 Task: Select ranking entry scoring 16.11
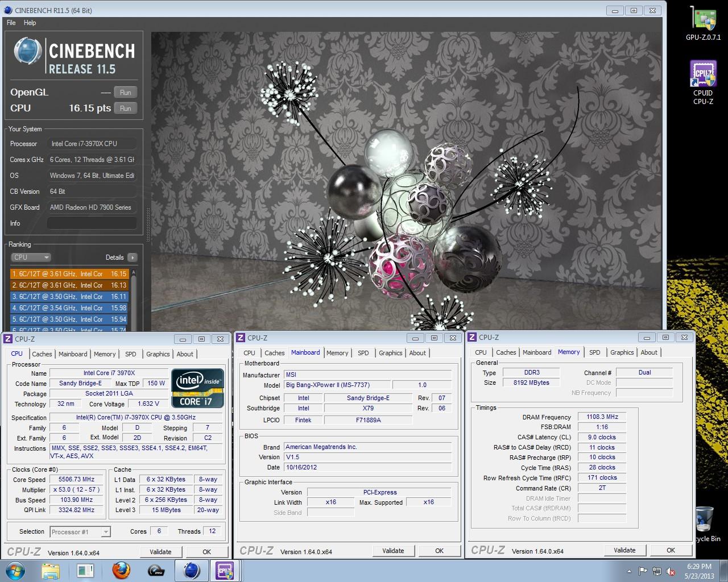coord(69,296)
